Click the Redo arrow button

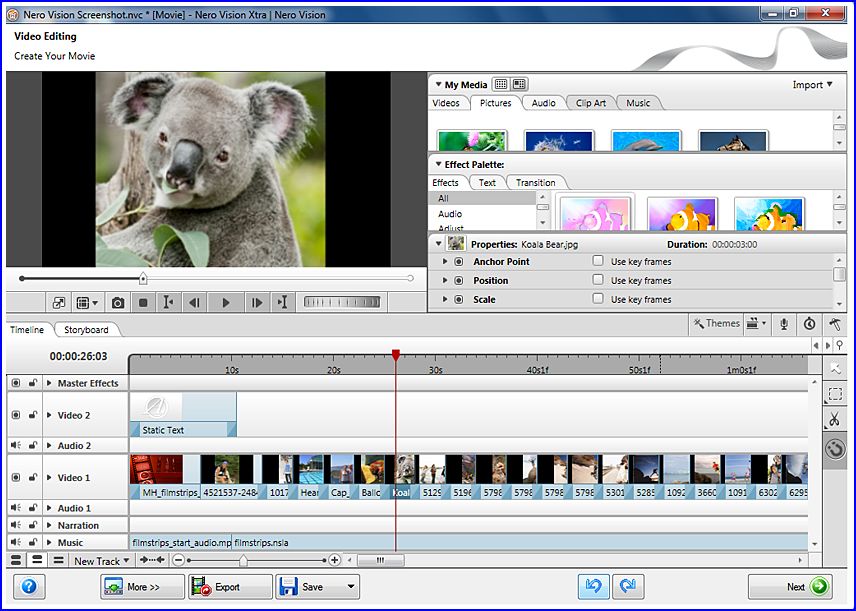(628, 587)
